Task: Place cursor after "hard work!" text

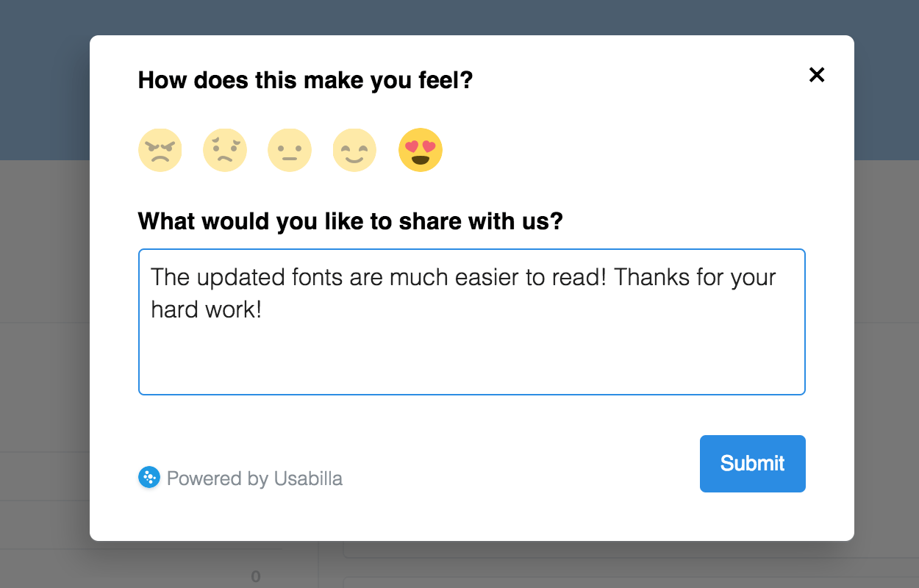Action: click(x=263, y=310)
